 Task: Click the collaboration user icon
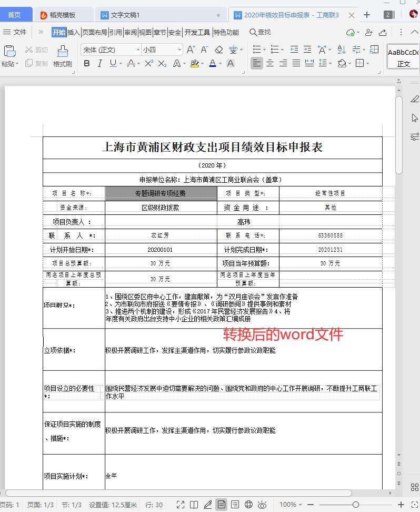(369, 32)
